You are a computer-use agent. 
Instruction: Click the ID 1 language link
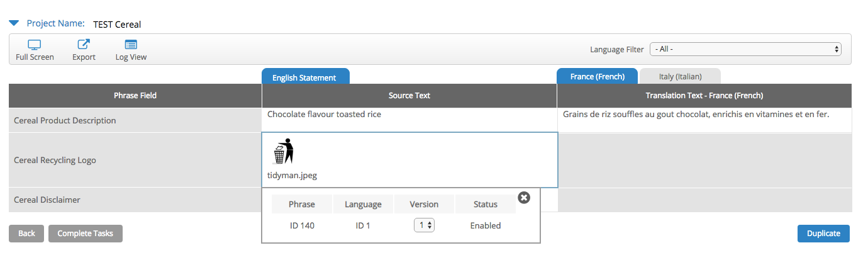[363, 225]
